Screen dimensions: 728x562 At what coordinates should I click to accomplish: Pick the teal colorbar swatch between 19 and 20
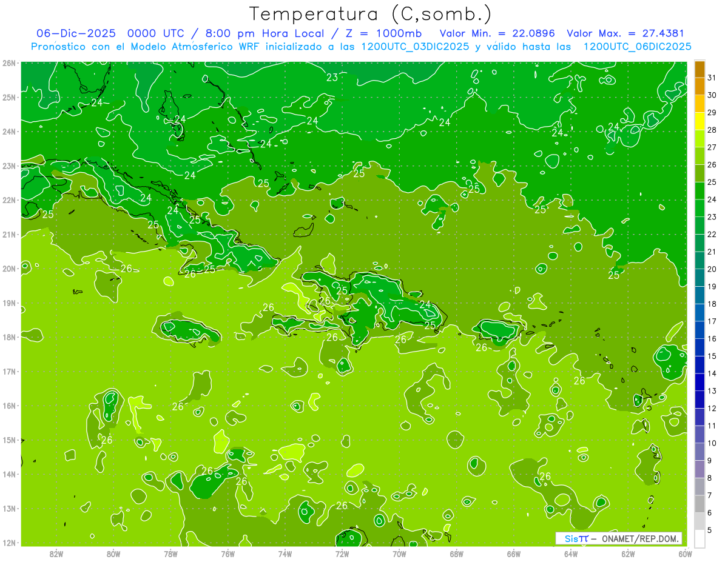[x=699, y=278]
